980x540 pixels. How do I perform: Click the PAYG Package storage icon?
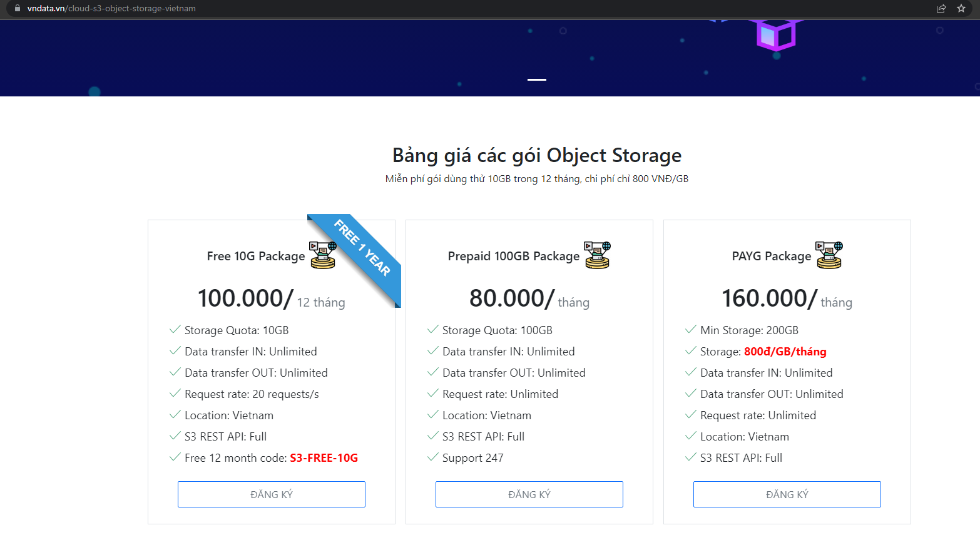[x=829, y=255]
